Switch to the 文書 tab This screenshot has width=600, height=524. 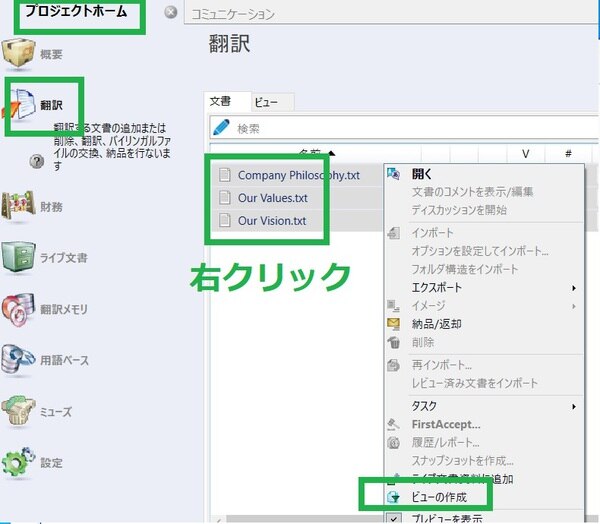tap(219, 101)
